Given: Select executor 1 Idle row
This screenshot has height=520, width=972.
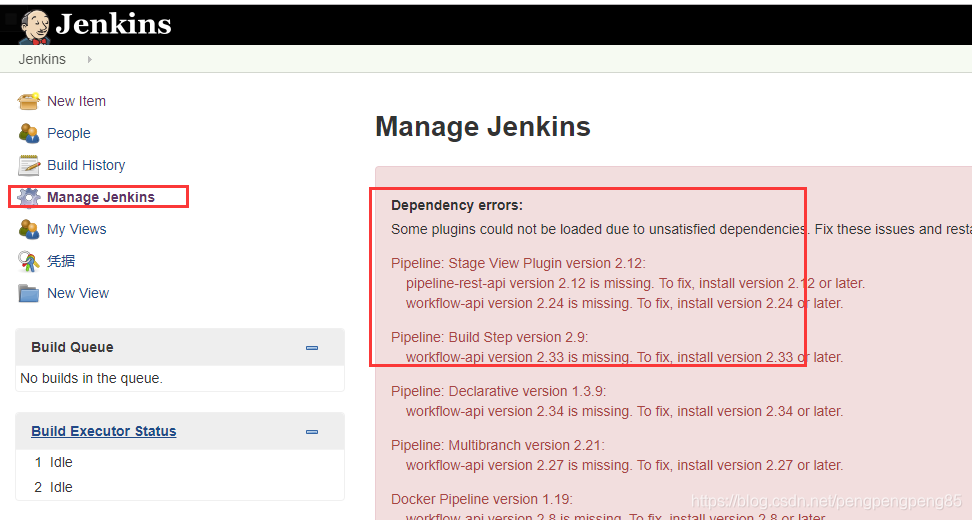Looking at the screenshot, I should (180, 462).
